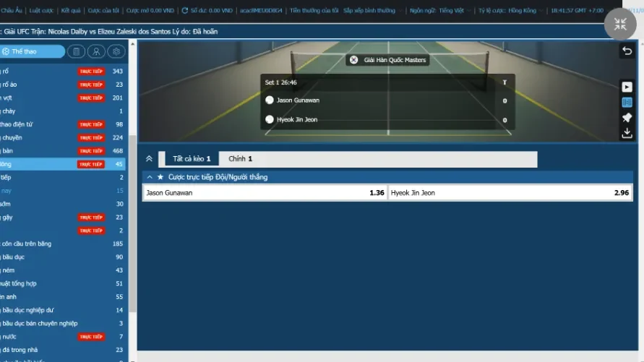
Task: Refresh balance icon beside Số dư
Action: pos(185,11)
